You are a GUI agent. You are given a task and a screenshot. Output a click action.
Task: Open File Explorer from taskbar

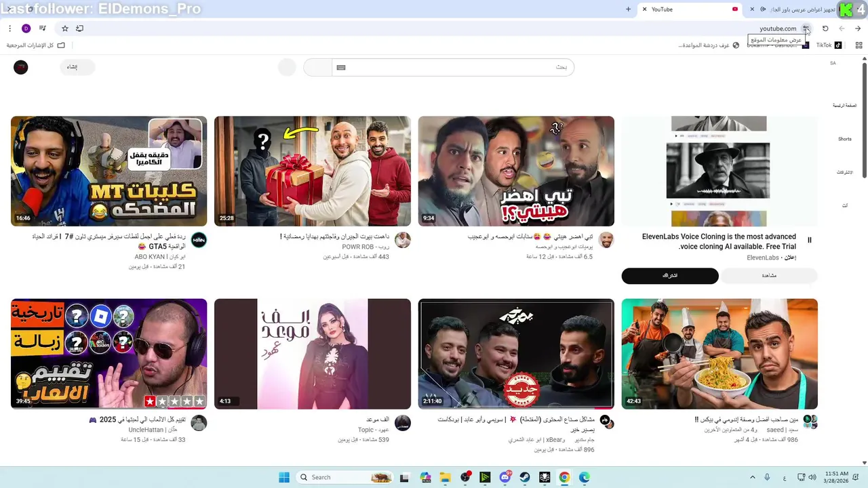(x=445, y=477)
